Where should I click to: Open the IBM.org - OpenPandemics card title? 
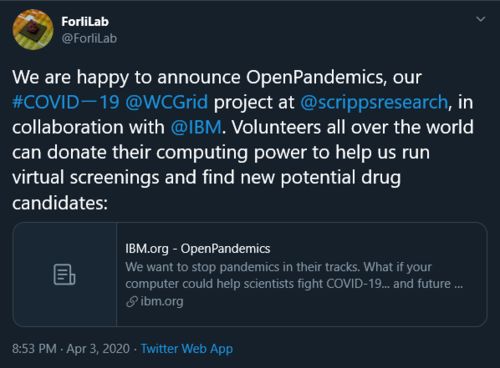click(198, 249)
